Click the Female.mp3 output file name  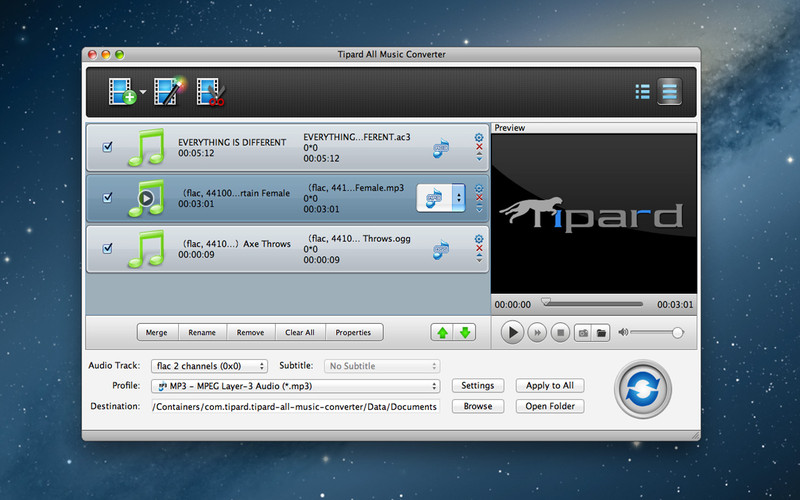(356, 188)
